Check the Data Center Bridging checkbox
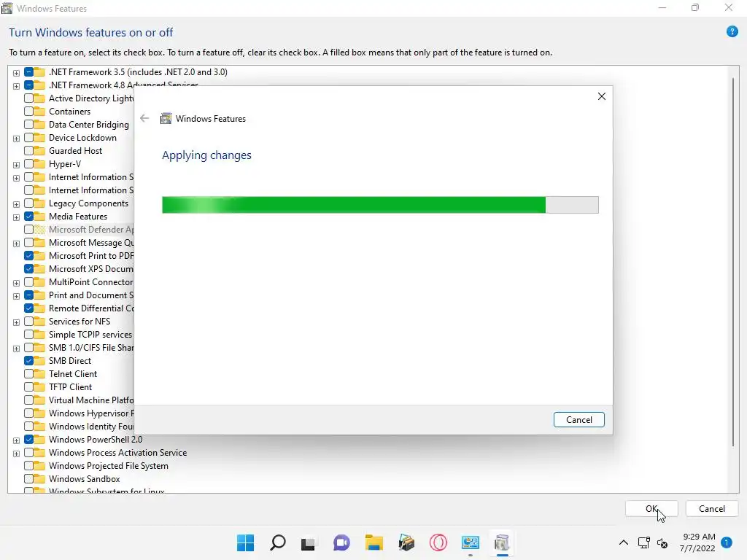747x560 pixels. click(28, 124)
